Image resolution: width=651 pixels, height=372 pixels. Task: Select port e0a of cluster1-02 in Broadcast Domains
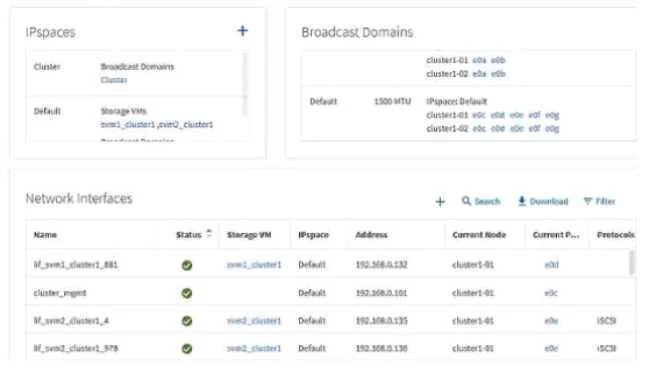pos(479,74)
